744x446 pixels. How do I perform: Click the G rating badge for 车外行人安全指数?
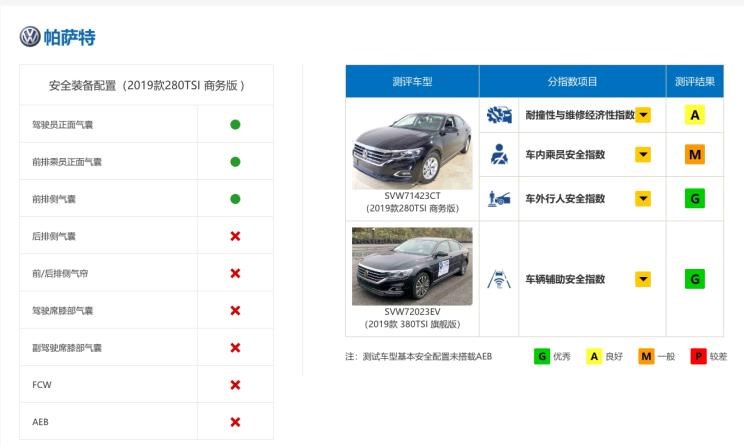[x=695, y=198]
